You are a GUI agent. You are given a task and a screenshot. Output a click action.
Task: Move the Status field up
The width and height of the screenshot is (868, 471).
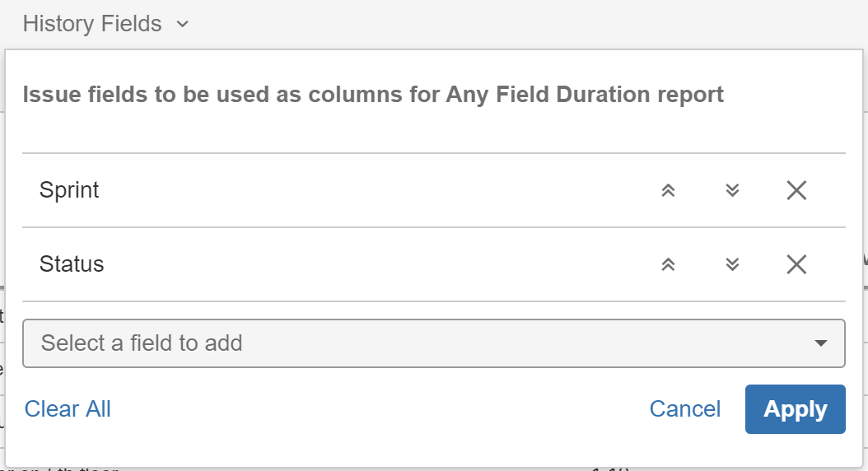pyautogui.click(x=668, y=264)
